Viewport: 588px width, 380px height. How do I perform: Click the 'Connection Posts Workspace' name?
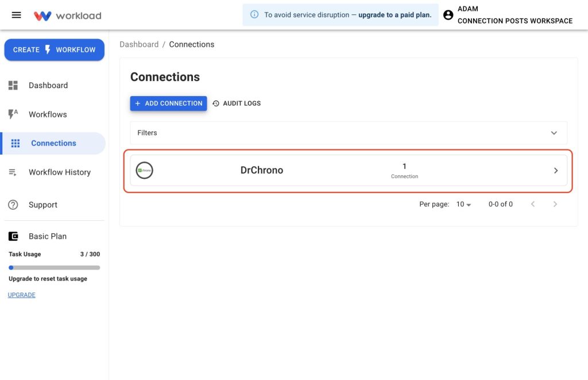(515, 21)
